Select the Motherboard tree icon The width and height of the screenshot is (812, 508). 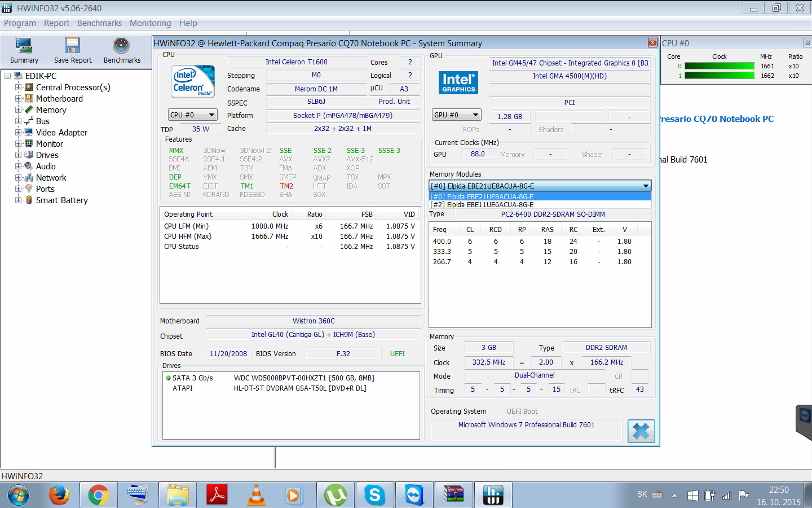coord(29,99)
